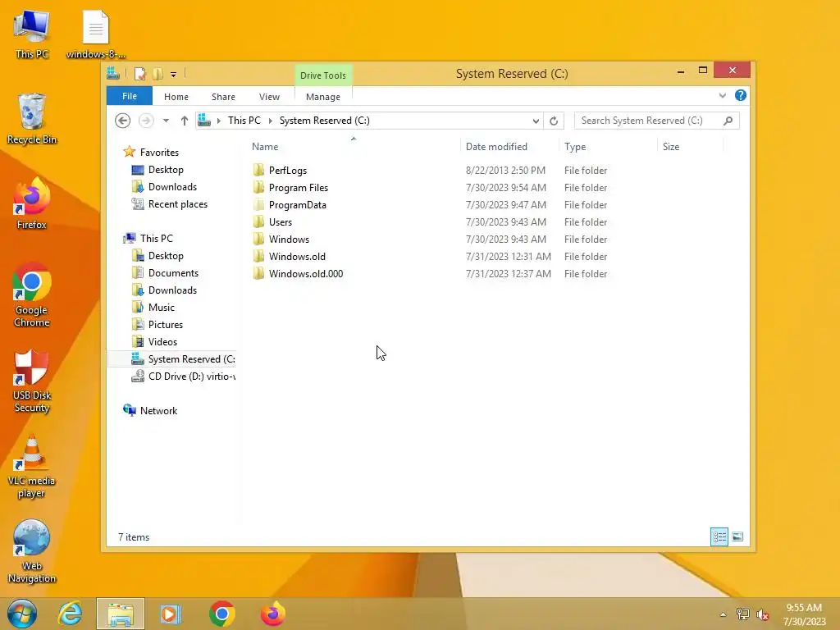The height and width of the screenshot is (630, 840).
Task: Select the VLC media player shortcut
Action: click(x=32, y=466)
